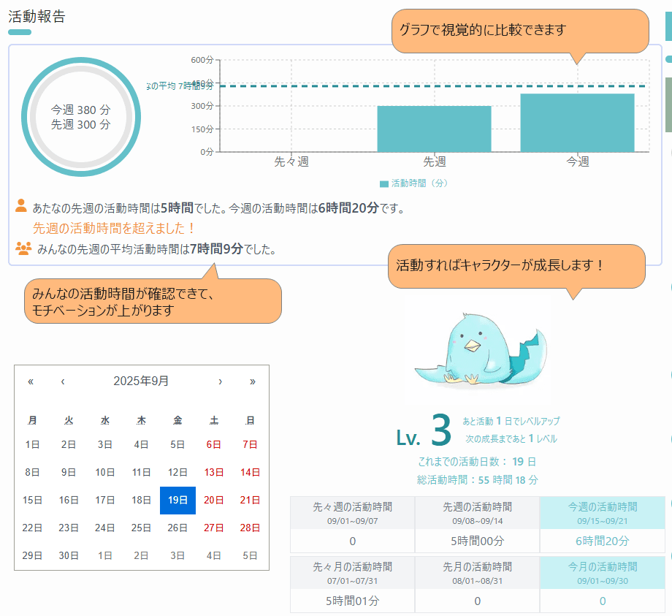Choose 30日 in the calendar

coord(69,555)
